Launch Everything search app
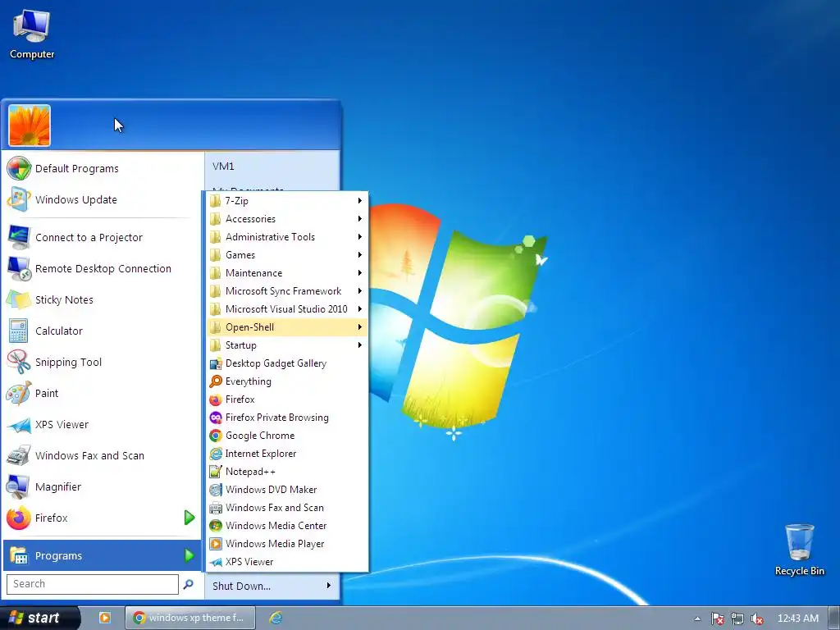This screenshot has width=840, height=630. [287, 381]
